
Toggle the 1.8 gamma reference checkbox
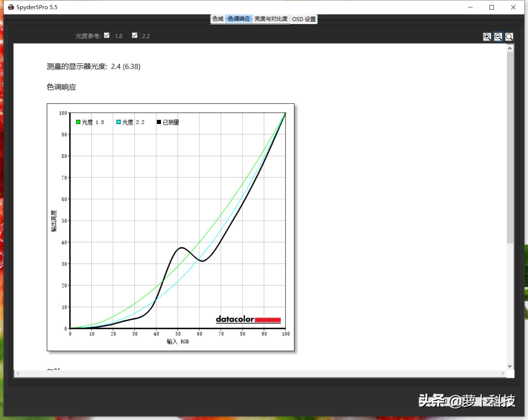(107, 35)
